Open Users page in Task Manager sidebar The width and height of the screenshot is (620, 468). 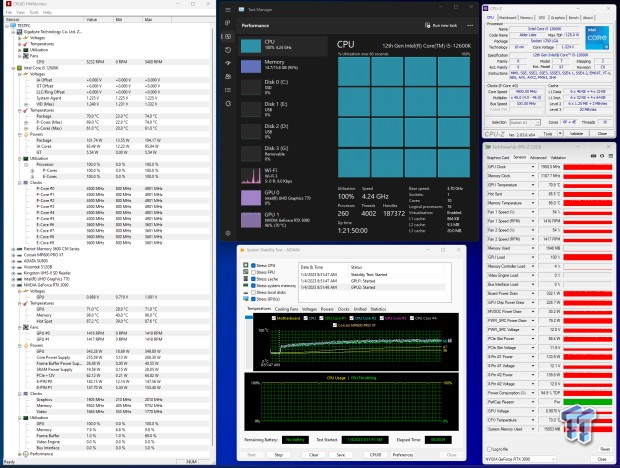tap(228, 77)
